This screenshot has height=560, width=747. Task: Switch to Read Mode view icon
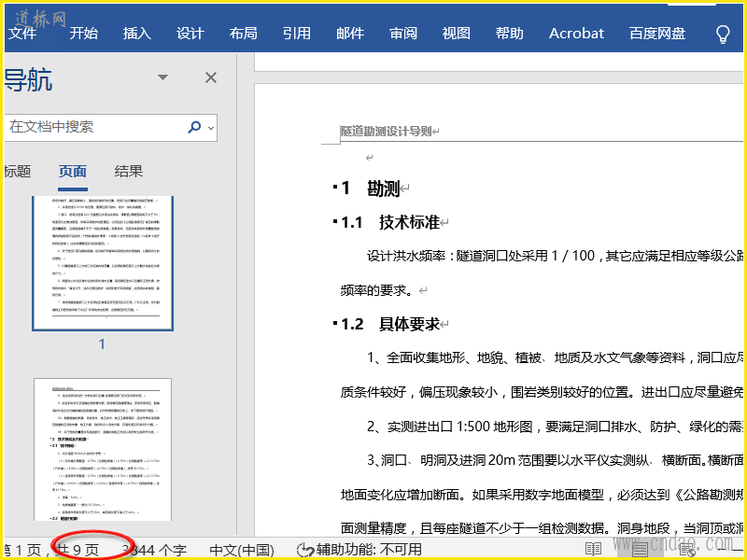594,550
